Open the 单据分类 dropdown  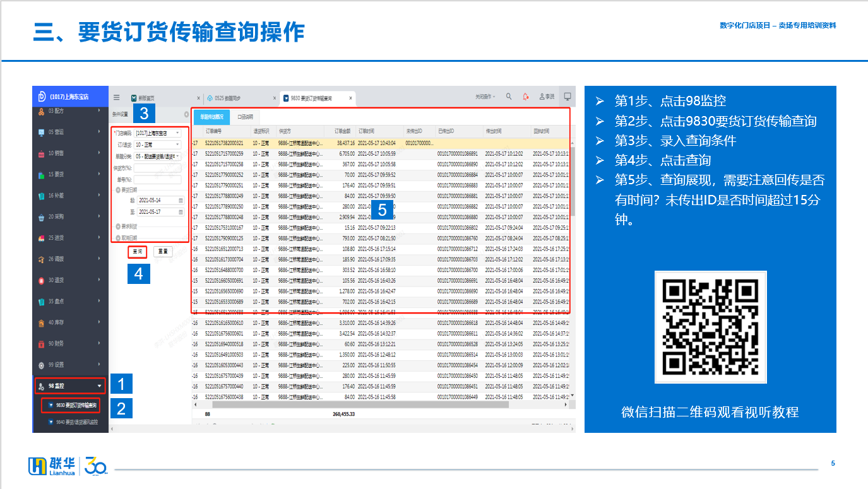158,156
